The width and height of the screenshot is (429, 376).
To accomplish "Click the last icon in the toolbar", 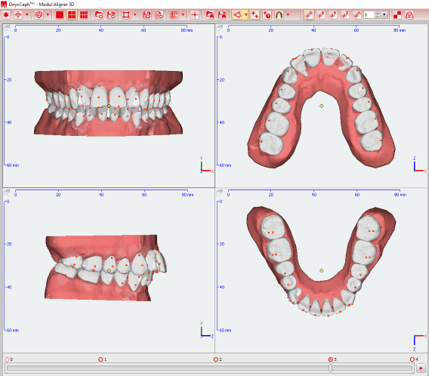I will 409,15.
